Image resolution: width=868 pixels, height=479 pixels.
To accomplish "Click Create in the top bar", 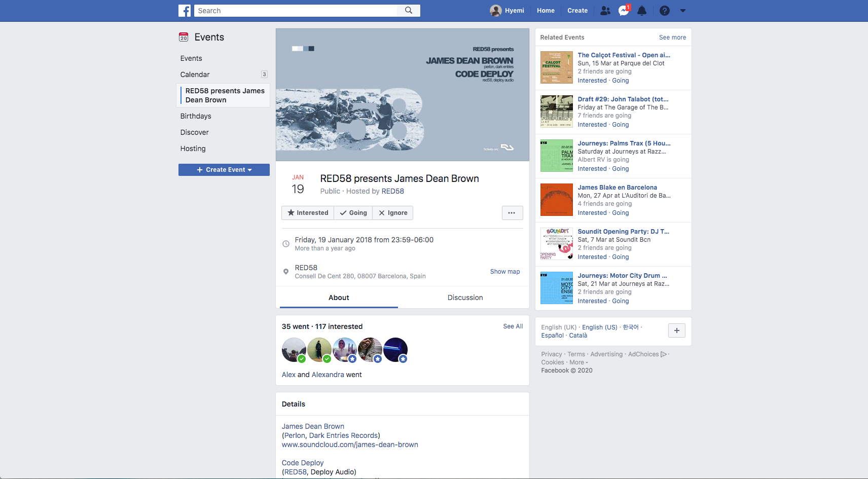I will point(577,11).
